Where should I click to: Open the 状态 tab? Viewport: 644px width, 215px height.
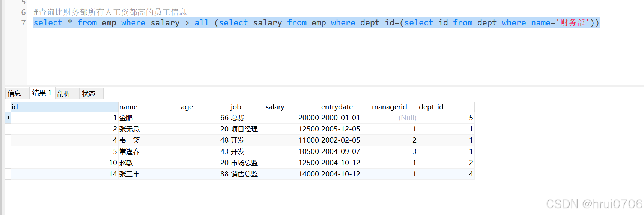click(x=91, y=93)
